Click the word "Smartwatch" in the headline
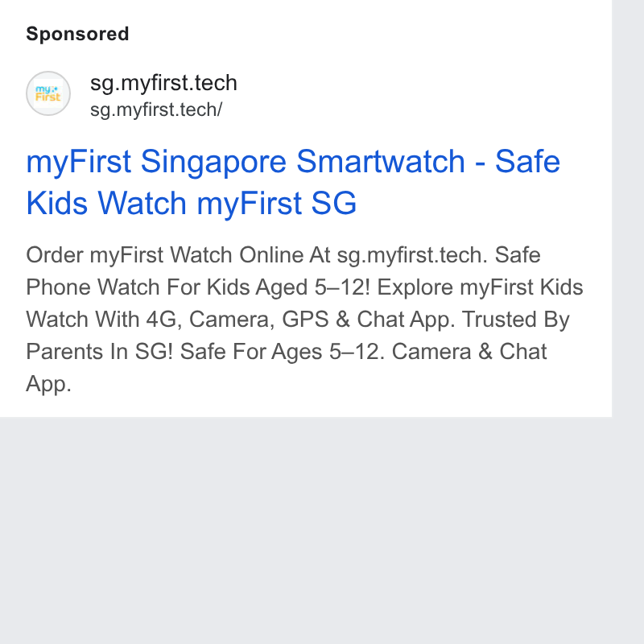The height and width of the screenshot is (644, 644). tap(381, 161)
